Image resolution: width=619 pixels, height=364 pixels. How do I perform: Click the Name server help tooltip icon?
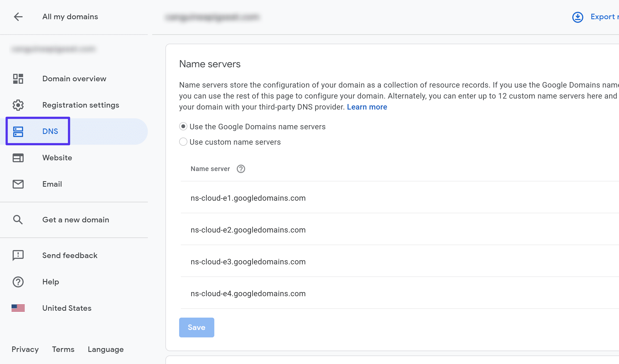241,169
